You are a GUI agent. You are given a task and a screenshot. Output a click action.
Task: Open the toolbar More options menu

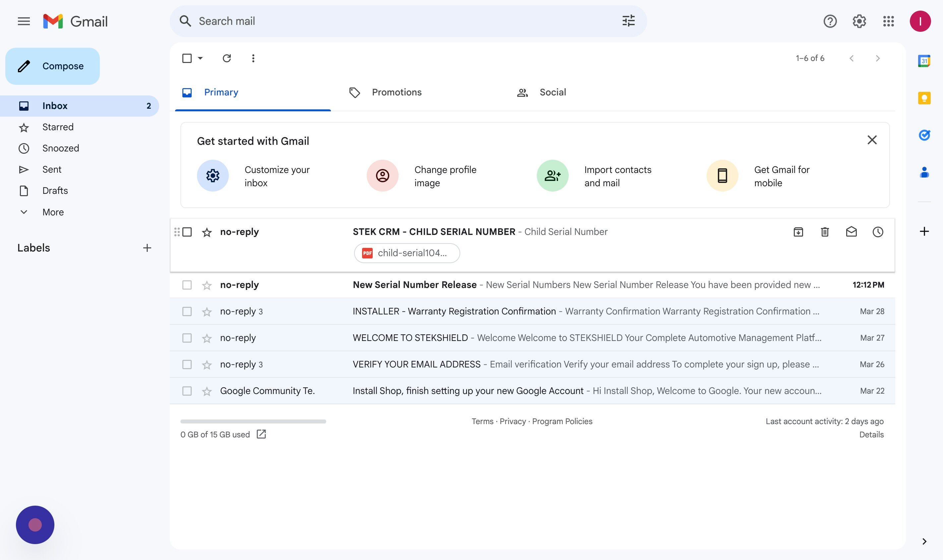[253, 58]
